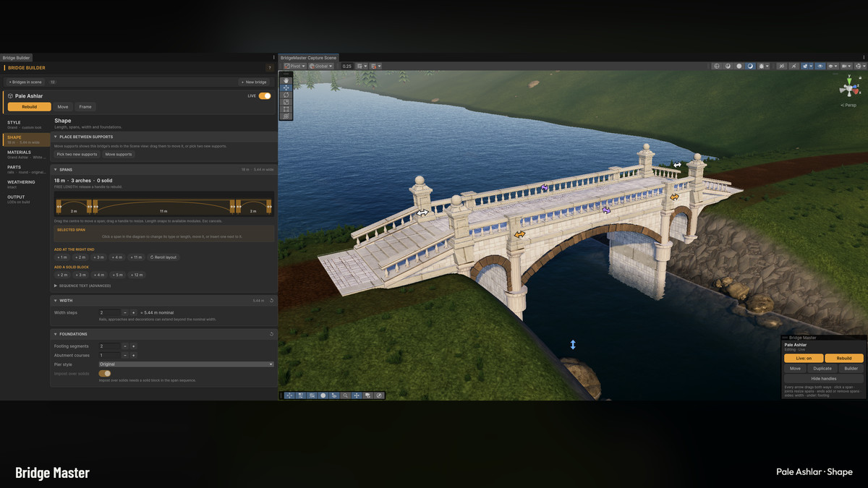868x488 pixels.
Task: Collapse the Width section
Action: point(56,300)
